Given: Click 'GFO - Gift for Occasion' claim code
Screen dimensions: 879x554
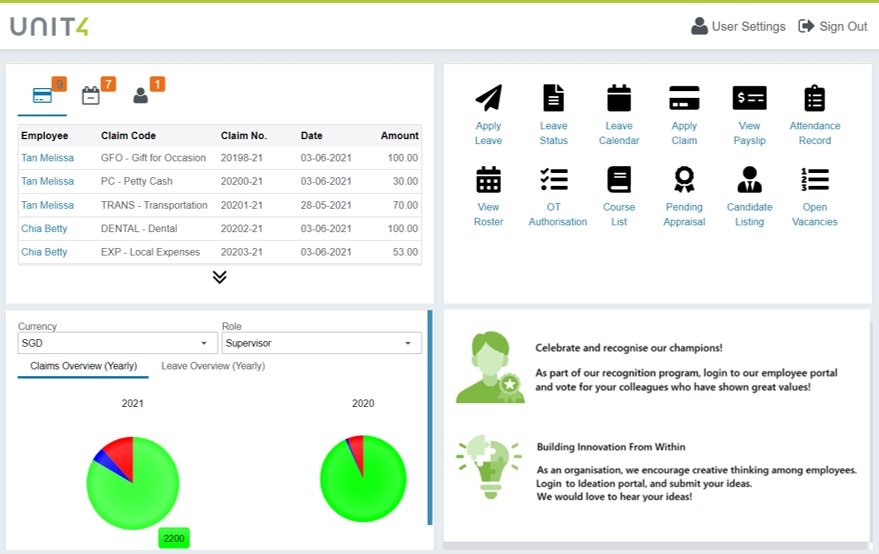Looking at the screenshot, I should pos(154,158).
